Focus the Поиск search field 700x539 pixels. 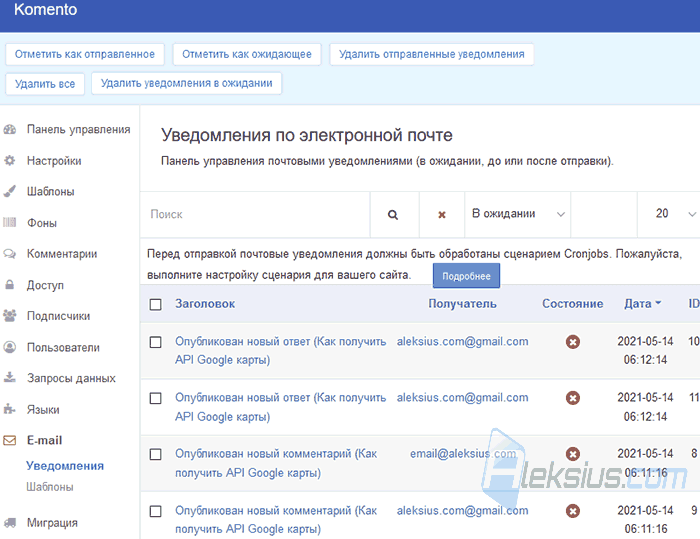pyautogui.click(x=255, y=214)
